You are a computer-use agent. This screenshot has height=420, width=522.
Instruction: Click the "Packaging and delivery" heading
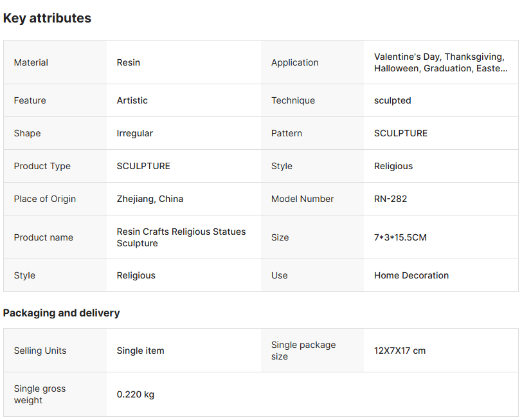point(61,313)
